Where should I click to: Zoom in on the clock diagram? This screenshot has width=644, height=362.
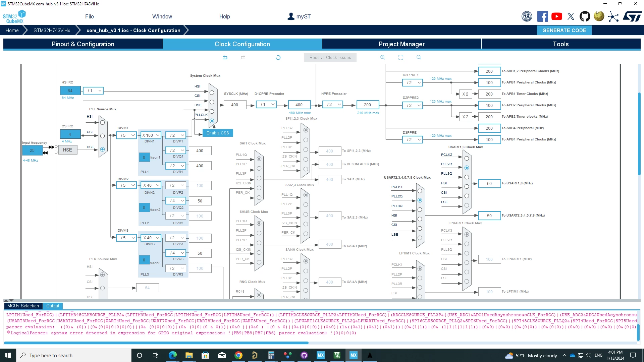[x=383, y=57]
